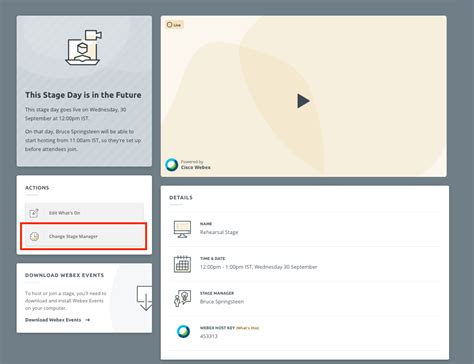The width and height of the screenshot is (474, 364).
Task: Click the ACTIONS section heading
Action: pyautogui.click(x=37, y=188)
